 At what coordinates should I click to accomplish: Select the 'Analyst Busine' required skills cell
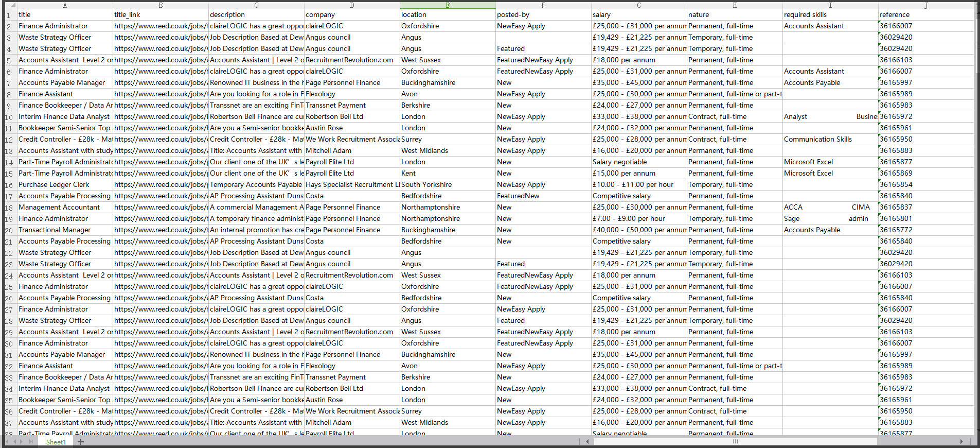click(x=830, y=117)
